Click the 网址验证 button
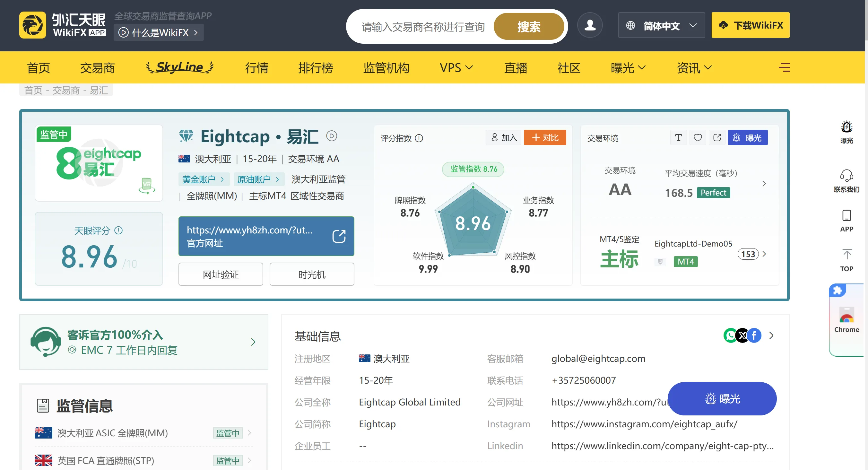The width and height of the screenshot is (868, 470). 221,274
